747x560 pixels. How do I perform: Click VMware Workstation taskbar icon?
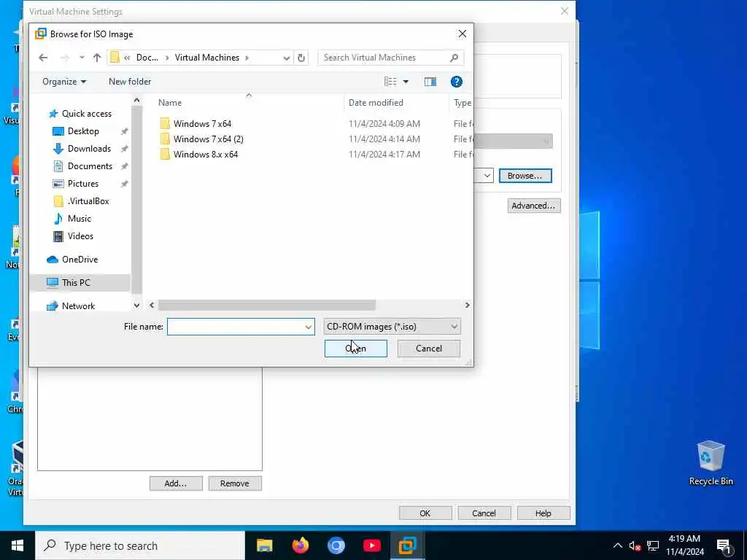coord(407,545)
